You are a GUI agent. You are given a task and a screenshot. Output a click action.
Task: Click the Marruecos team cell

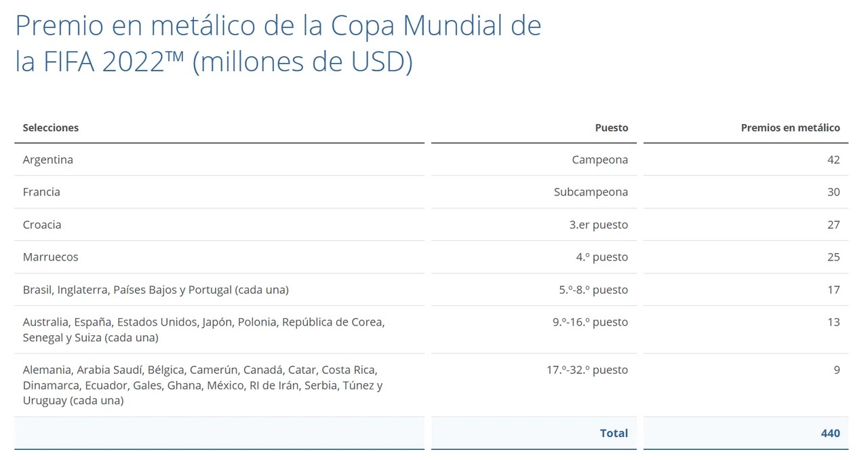click(x=51, y=257)
